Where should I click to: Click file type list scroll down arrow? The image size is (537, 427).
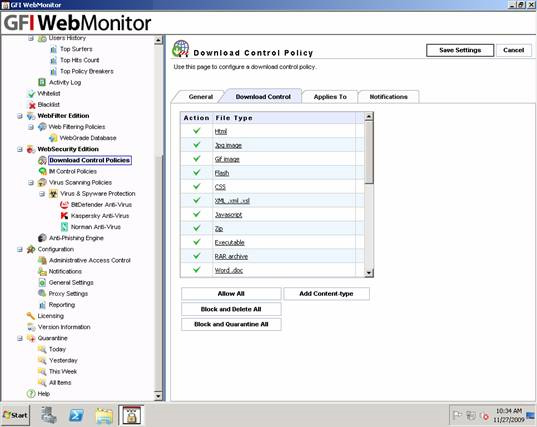(x=369, y=273)
